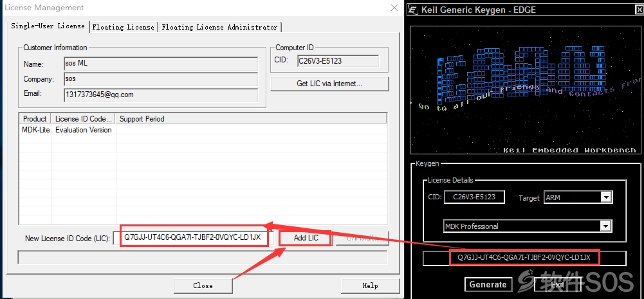Click the Product column header

(x=35, y=119)
